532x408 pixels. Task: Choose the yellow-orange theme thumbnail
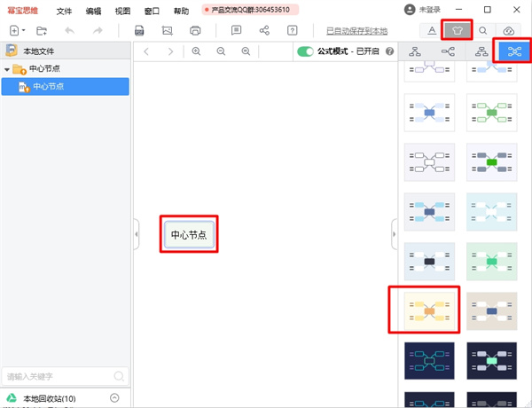tap(429, 310)
